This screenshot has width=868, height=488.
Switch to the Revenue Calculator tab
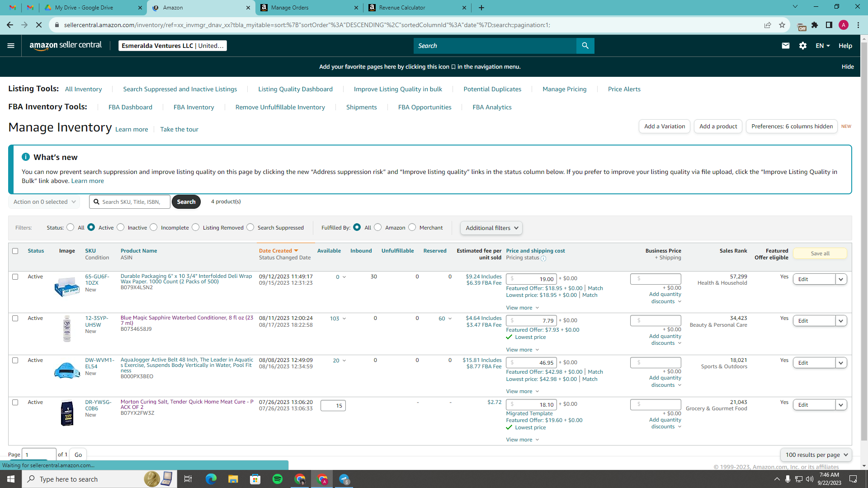tap(417, 8)
